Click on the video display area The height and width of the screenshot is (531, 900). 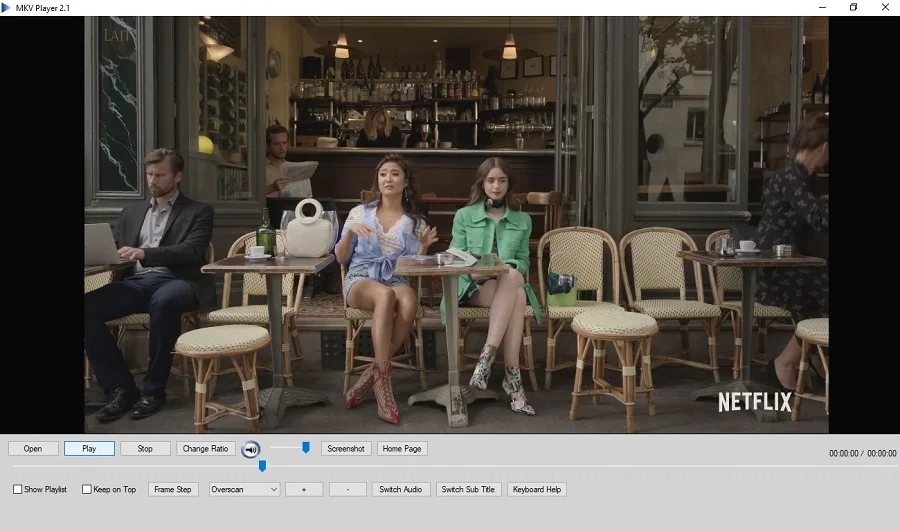(456, 225)
